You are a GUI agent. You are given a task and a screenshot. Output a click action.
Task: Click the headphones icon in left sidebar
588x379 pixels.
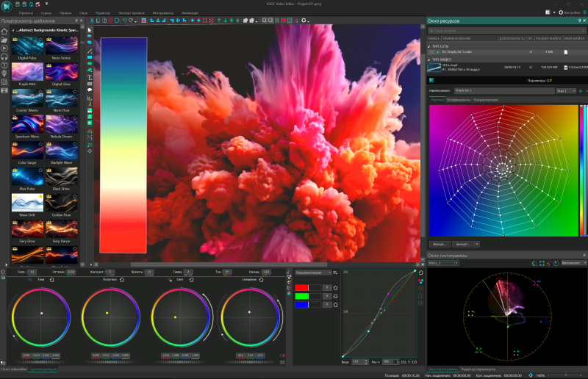[x=4, y=57]
